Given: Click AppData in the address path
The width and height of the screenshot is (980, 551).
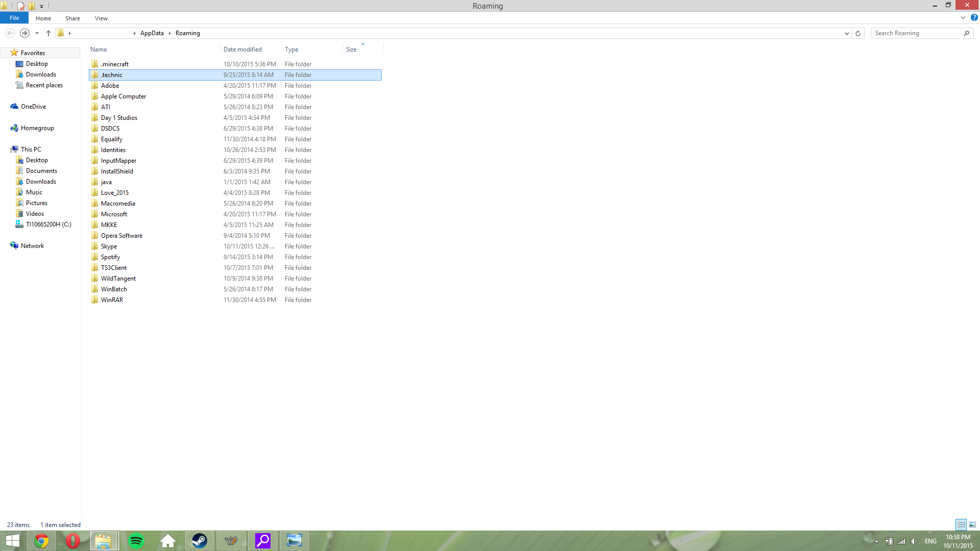Looking at the screenshot, I should (x=152, y=33).
